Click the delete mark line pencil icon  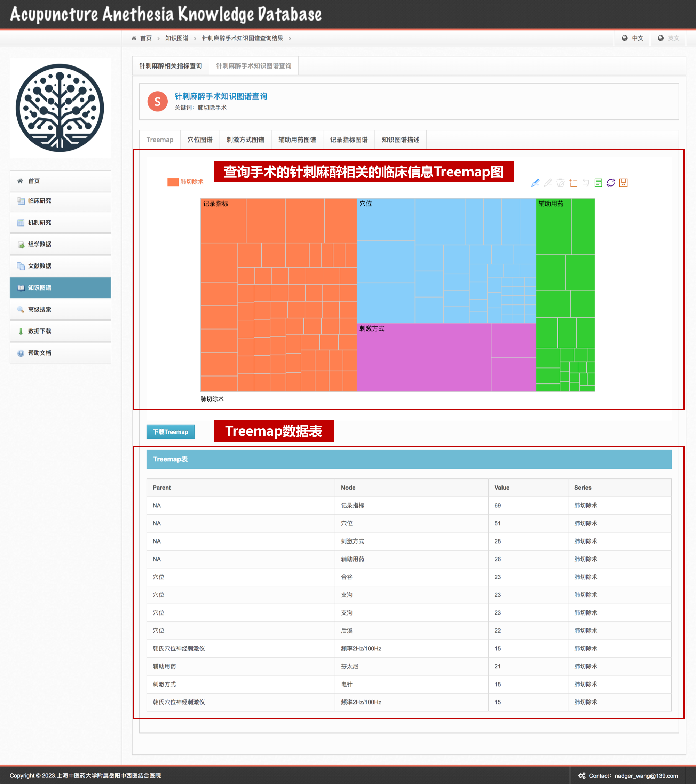(548, 183)
